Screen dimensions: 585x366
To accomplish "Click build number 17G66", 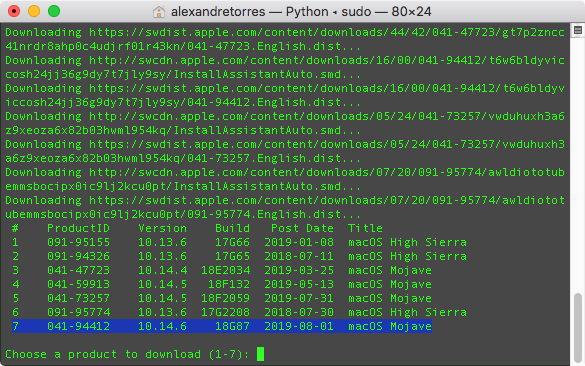I will tap(232, 243).
